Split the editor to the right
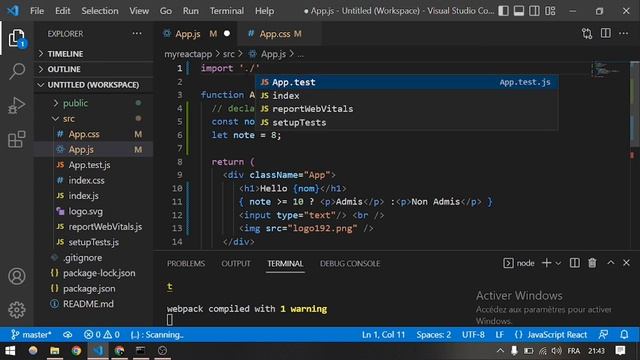640x360 pixels. coord(606,33)
